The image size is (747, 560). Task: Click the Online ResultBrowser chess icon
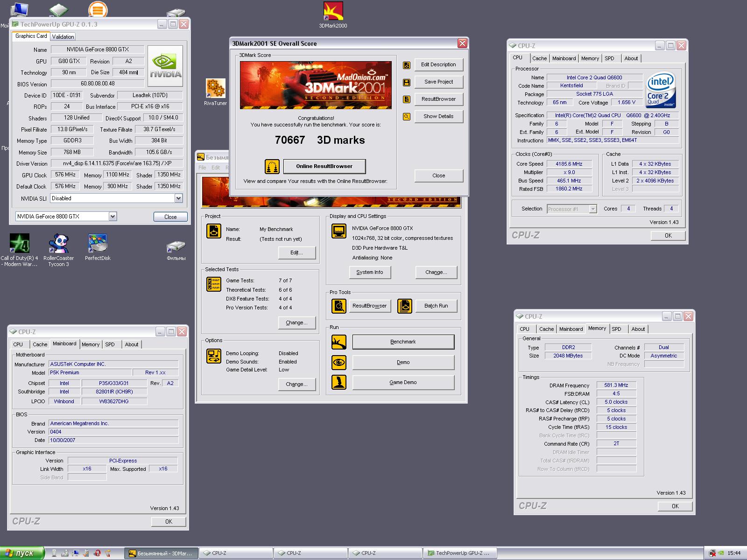(x=272, y=166)
